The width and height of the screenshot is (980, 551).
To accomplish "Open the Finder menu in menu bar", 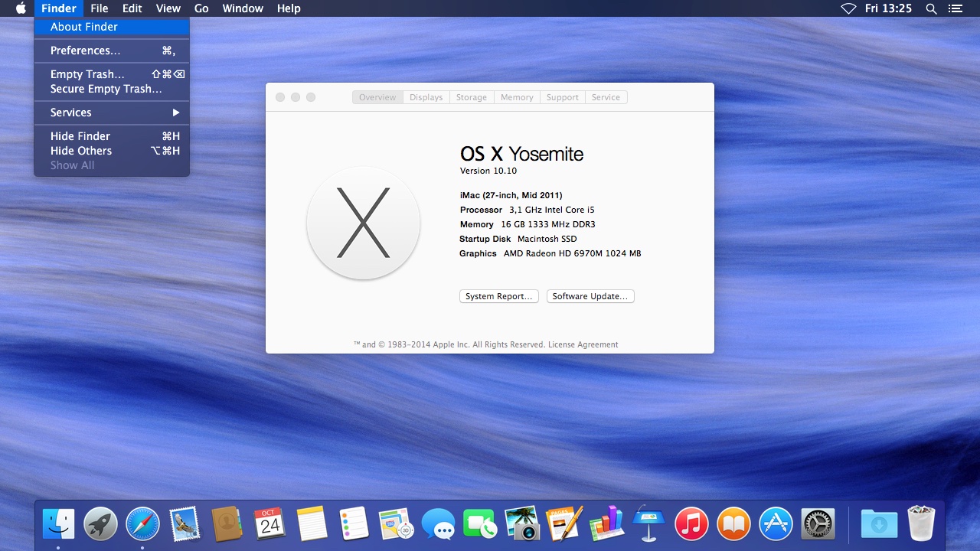I will 59,8.
